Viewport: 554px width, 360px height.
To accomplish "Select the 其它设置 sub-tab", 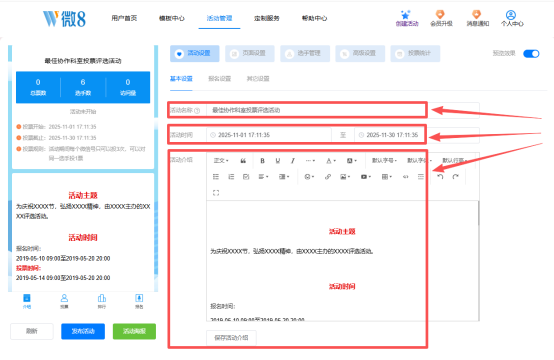I will (258, 78).
